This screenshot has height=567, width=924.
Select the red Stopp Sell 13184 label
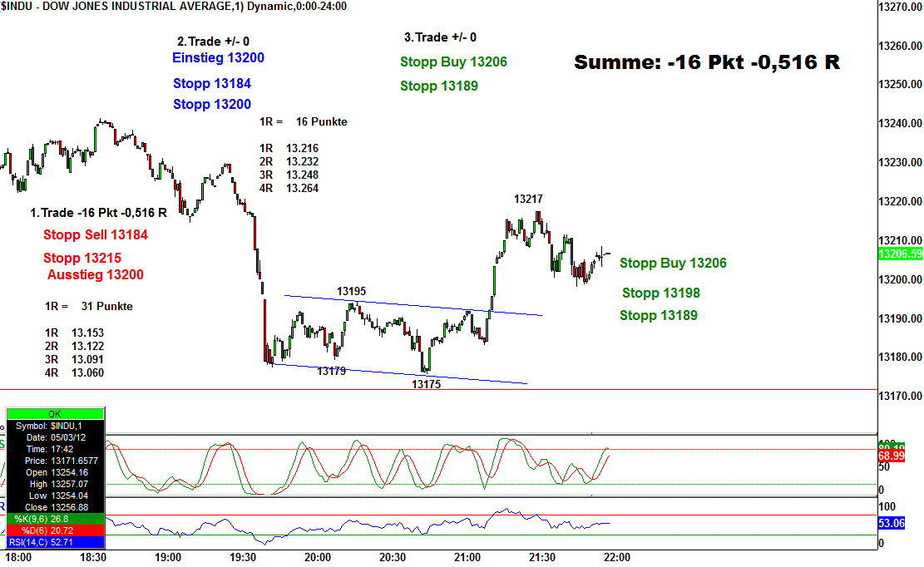(x=96, y=235)
